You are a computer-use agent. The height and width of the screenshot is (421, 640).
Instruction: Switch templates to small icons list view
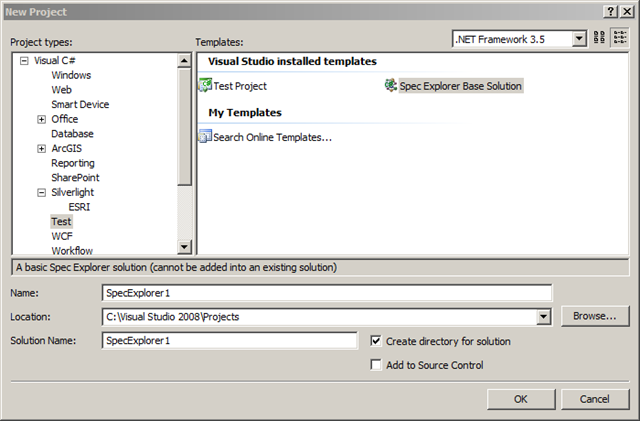pos(620,37)
